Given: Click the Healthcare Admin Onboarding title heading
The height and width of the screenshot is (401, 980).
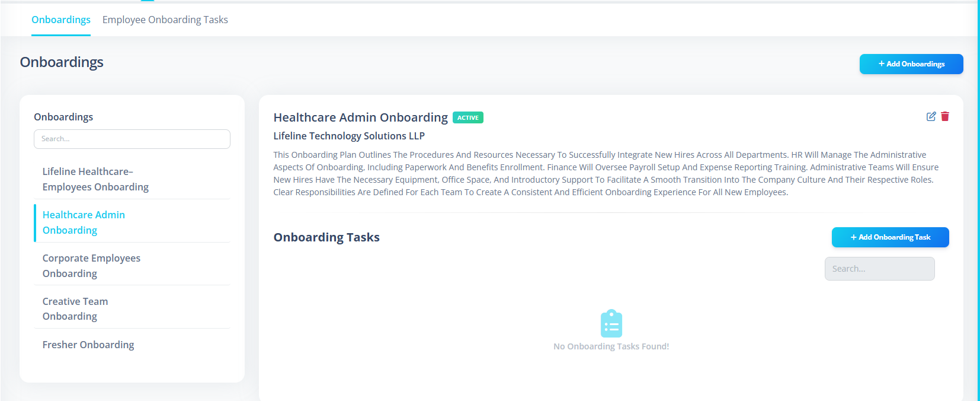Looking at the screenshot, I should click(x=360, y=117).
